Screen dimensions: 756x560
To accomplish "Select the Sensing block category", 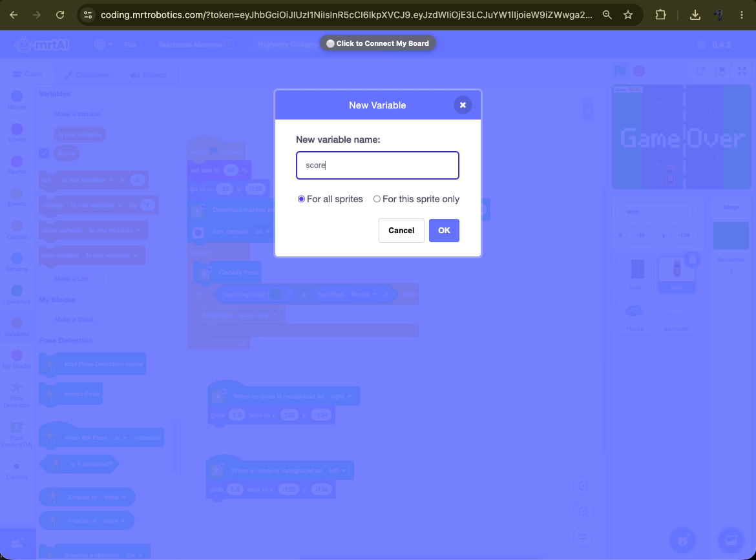I will coord(17,262).
